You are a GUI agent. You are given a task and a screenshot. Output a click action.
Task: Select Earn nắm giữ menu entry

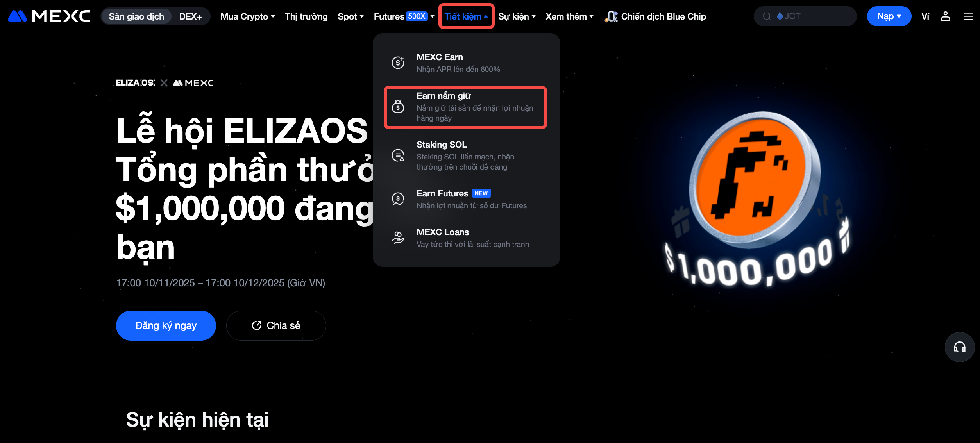(x=465, y=107)
